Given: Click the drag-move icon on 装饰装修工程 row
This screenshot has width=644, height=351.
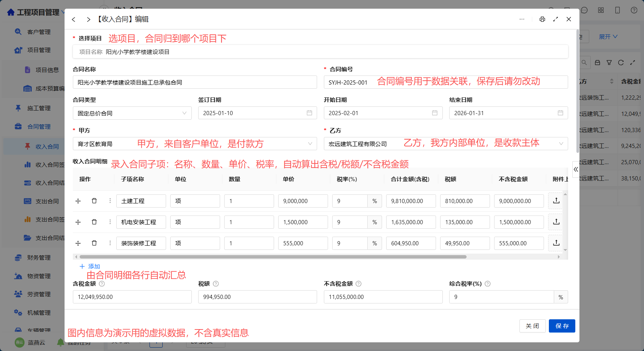Looking at the screenshot, I should tap(78, 243).
